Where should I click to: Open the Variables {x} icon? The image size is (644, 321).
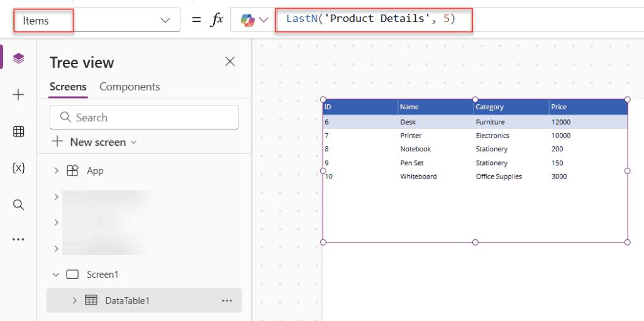pyautogui.click(x=18, y=168)
